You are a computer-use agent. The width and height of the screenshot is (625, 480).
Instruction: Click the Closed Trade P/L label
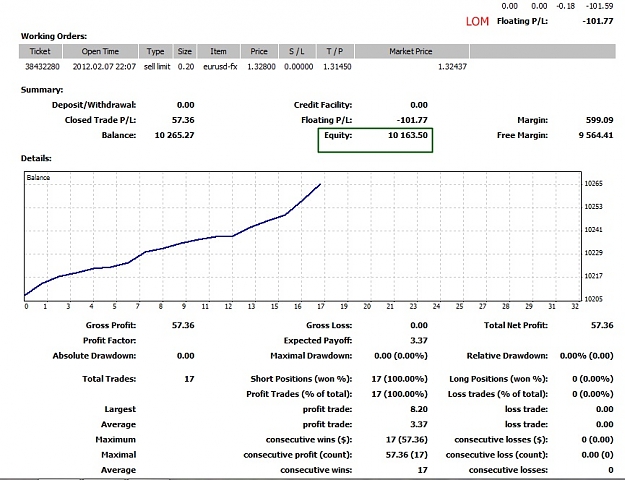(100, 120)
